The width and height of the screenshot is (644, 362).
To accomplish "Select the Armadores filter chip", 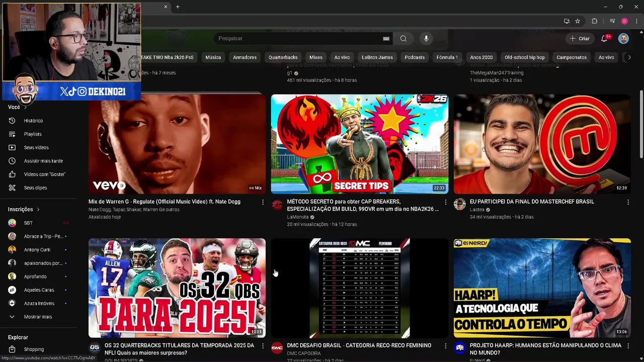I will [245, 57].
